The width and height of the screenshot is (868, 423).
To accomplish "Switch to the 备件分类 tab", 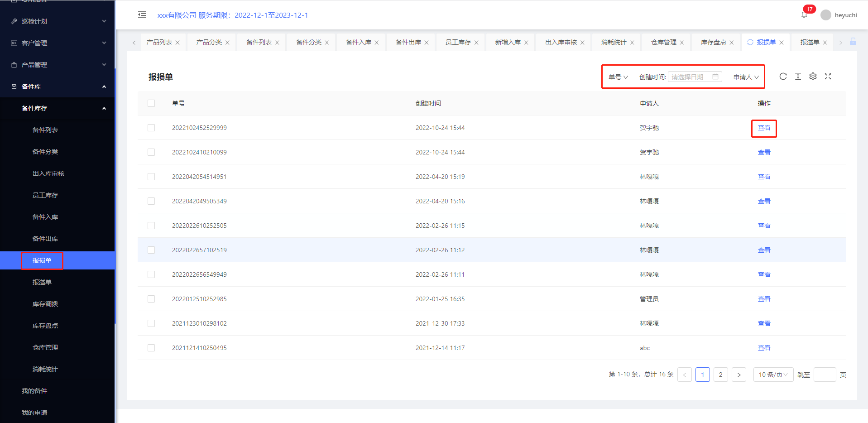I will (x=308, y=42).
